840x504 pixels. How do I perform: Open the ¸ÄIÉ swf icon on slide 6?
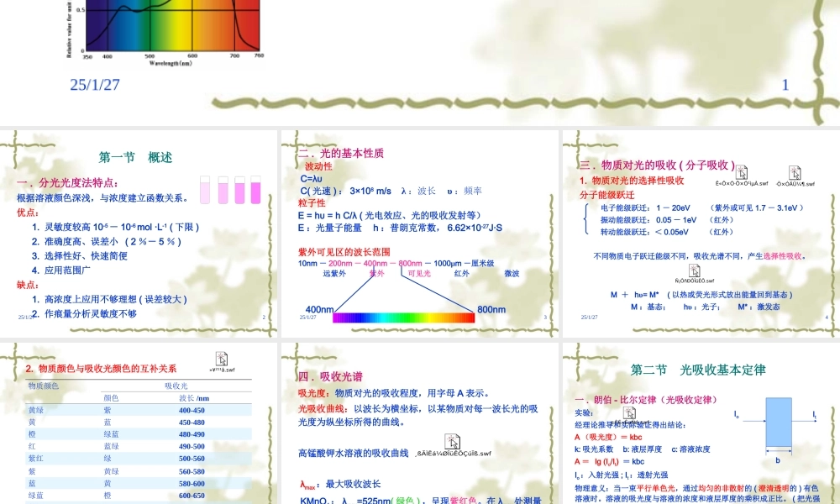pyautogui.click(x=629, y=412)
